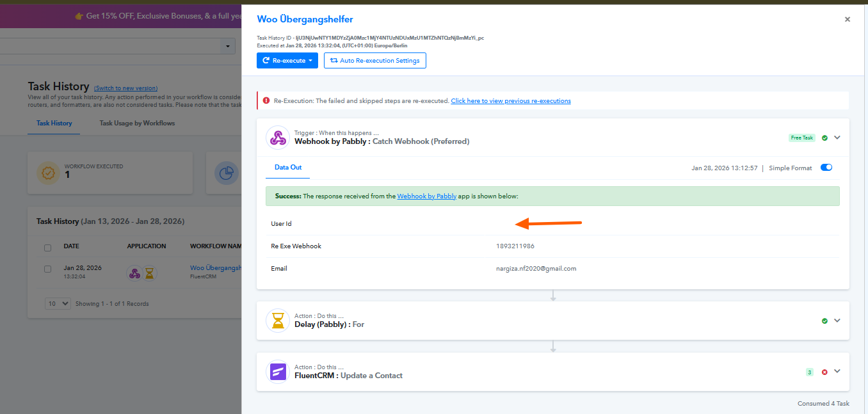
Task: Collapse the Webhook by Pabbly trigger step
Action: (x=837, y=138)
